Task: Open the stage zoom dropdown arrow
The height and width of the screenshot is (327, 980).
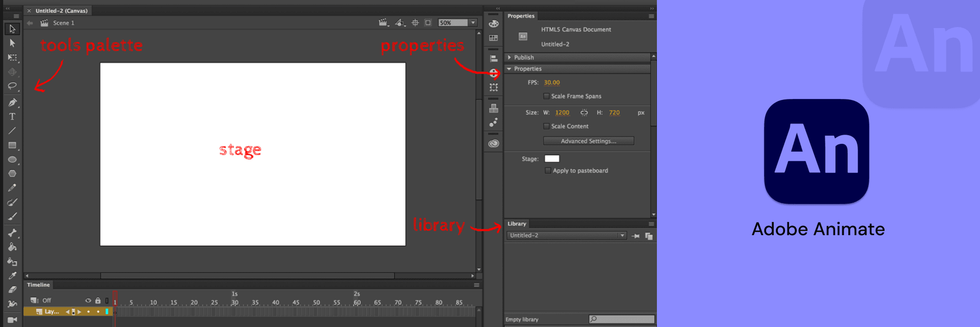Action: [473, 23]
